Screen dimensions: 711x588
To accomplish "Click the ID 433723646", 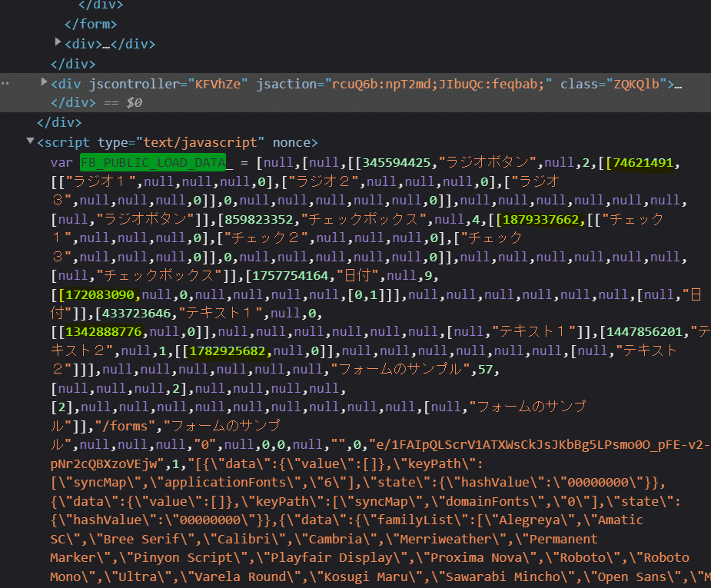I will point(137,314).
